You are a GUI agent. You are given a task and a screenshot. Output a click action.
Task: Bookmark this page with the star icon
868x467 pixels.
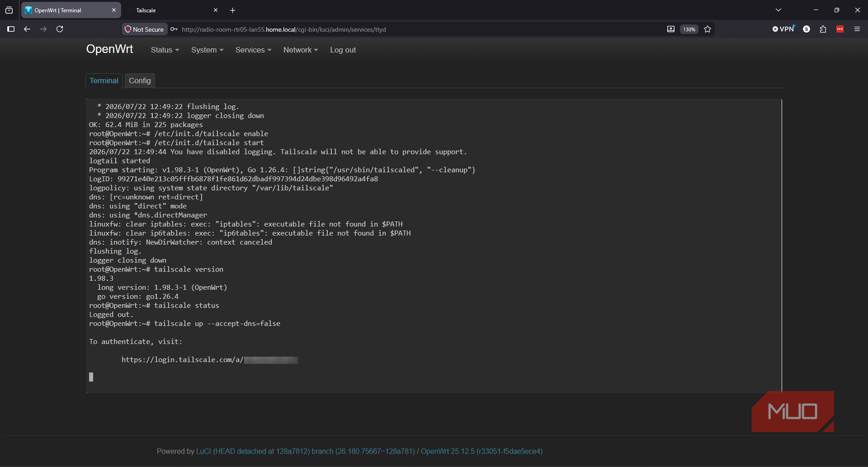tap(708, 29)
